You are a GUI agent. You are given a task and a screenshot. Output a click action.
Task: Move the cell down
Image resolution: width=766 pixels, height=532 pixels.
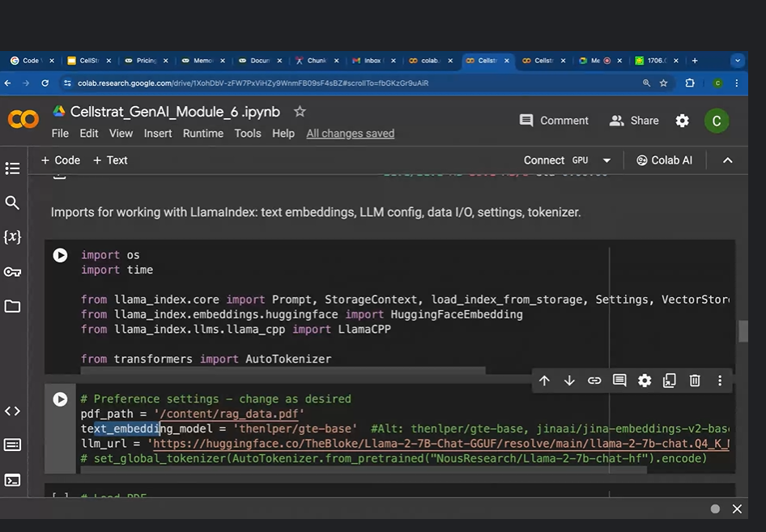pyautogui.click(x=569, y=381)
